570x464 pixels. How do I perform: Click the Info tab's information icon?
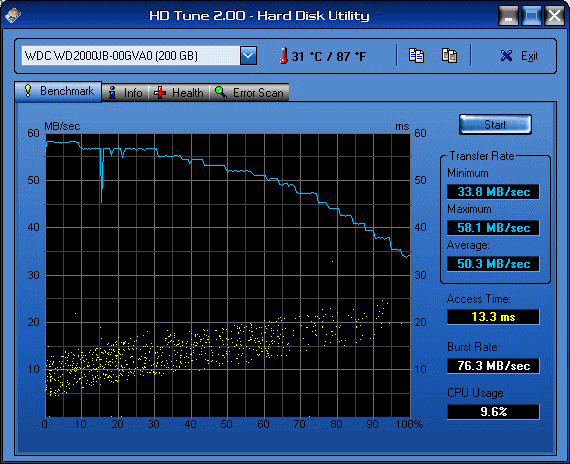click(x=112, y=93)
